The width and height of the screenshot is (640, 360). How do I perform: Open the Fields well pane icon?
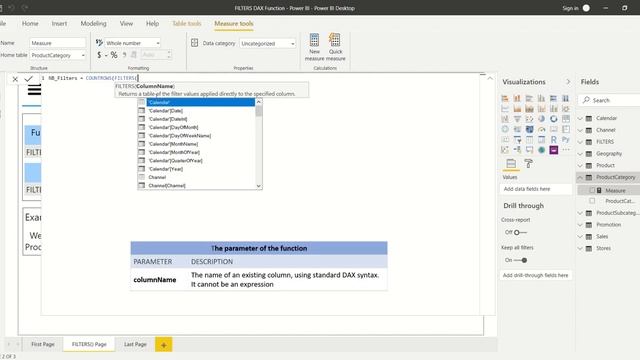(511, 164)
